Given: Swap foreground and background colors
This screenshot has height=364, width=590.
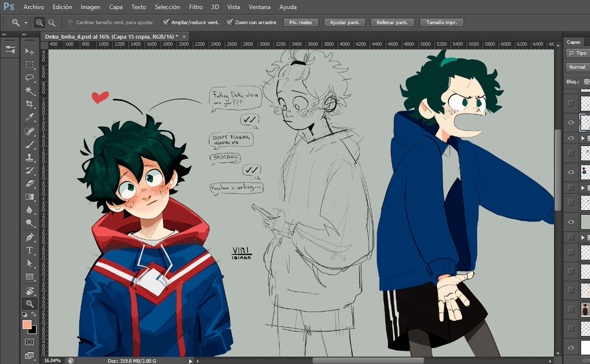Looking at the screenshot, I should [34, 314].
